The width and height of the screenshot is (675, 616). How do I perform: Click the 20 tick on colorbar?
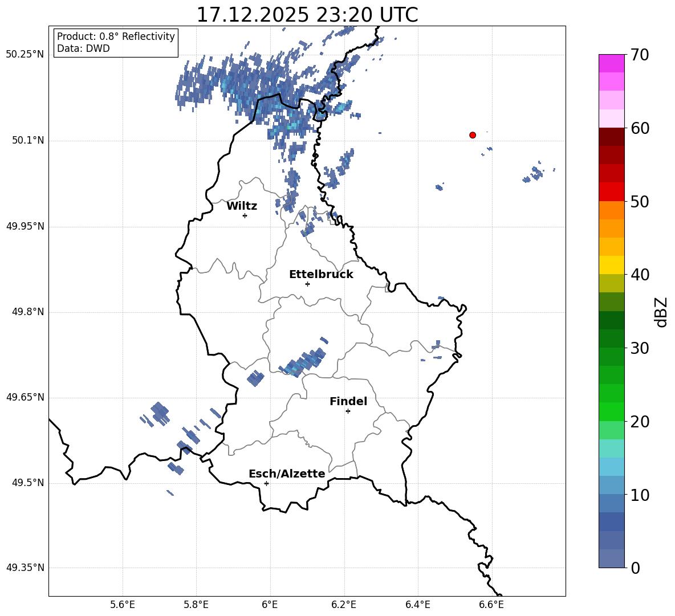click(x=640, y=421)
